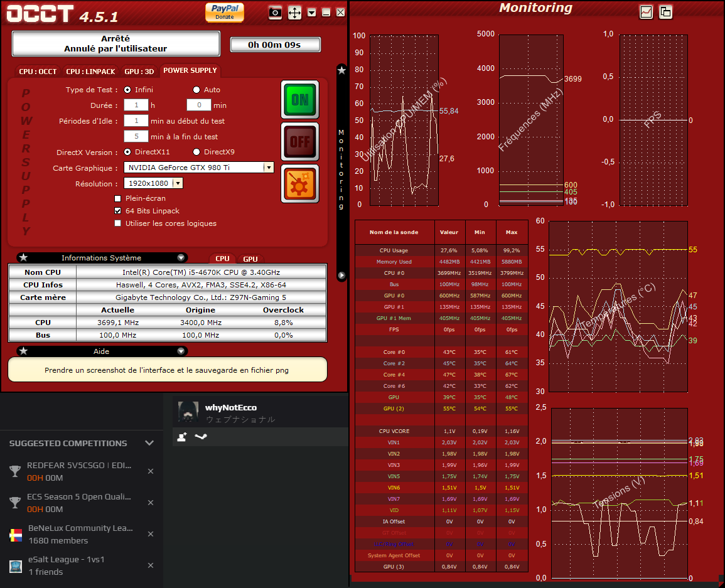The image size is (725, 588).
Task: Click the CPU Usage probe row
Action: (x=441, y=250)
